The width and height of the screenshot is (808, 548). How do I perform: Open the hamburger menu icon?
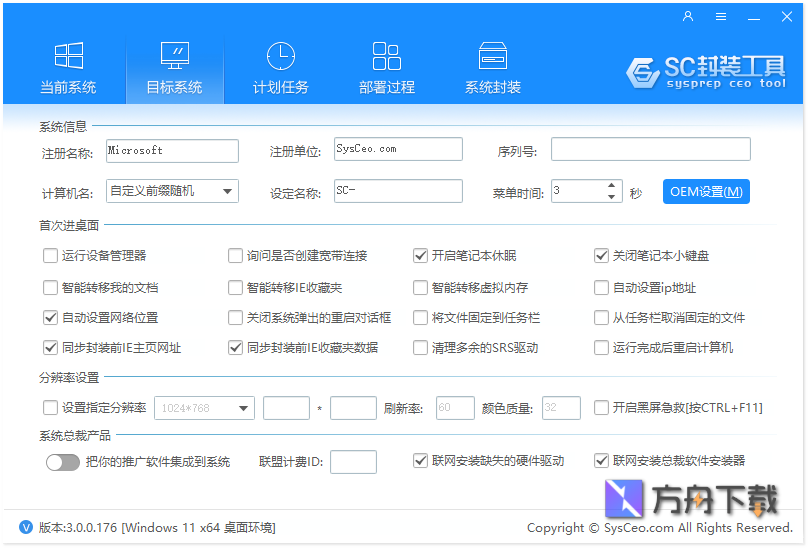(721, 16)
